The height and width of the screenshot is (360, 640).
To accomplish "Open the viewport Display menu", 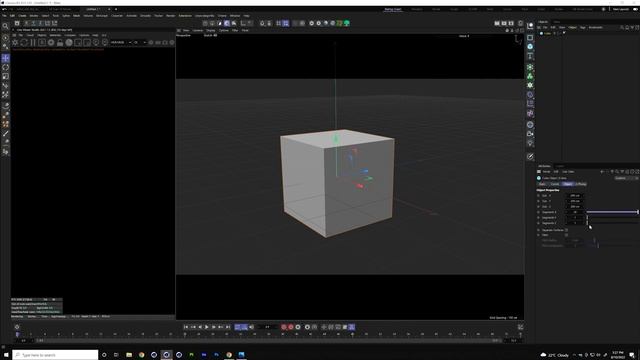I will point(211,30).
